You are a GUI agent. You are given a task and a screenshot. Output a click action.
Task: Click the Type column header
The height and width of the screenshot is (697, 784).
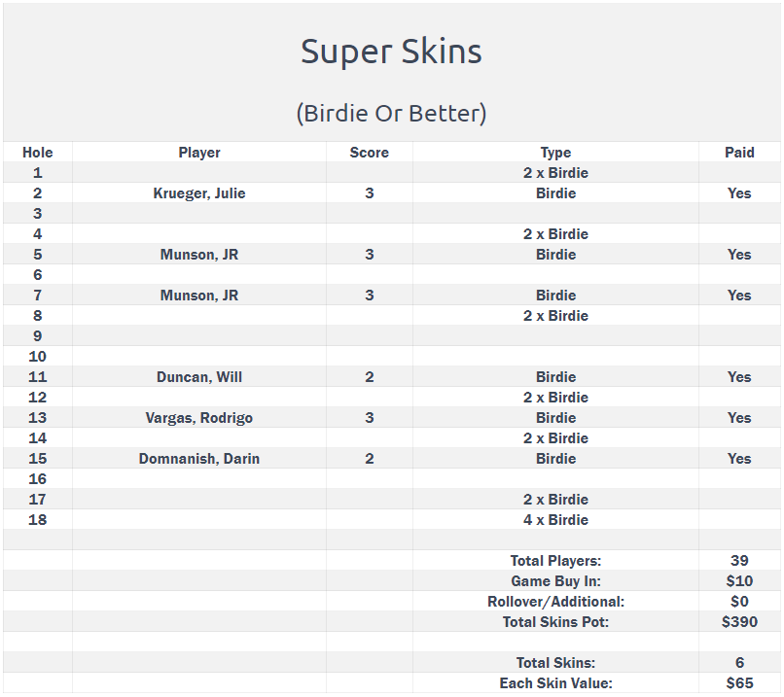555,153
